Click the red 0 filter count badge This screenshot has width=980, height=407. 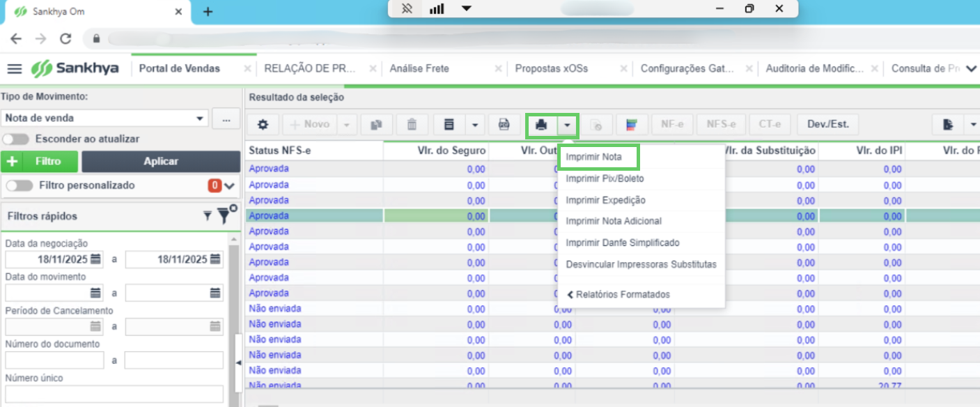coord(215,185)
